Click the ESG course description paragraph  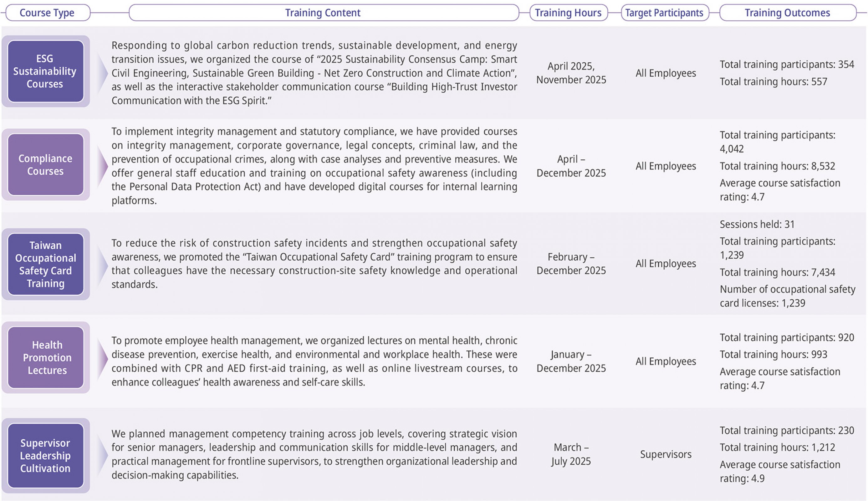coord(314,73)
